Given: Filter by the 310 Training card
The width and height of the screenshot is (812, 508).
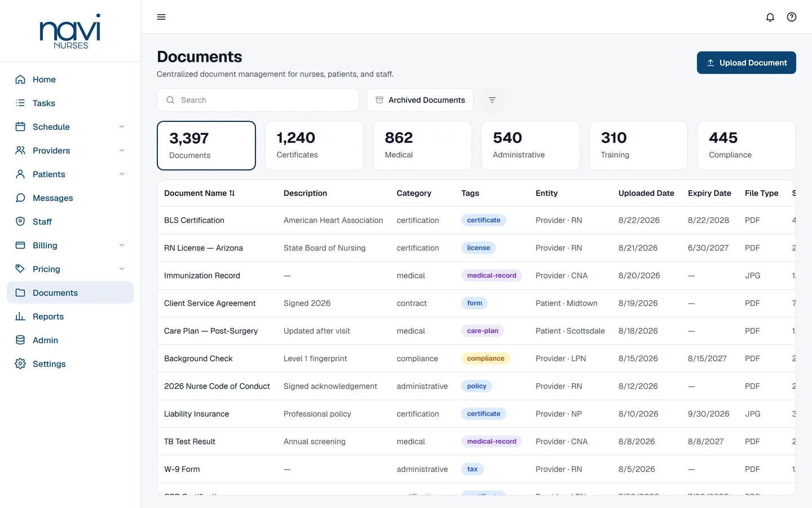Looking at the screenshot, I should pyautogui.click(x=638, y=146).
